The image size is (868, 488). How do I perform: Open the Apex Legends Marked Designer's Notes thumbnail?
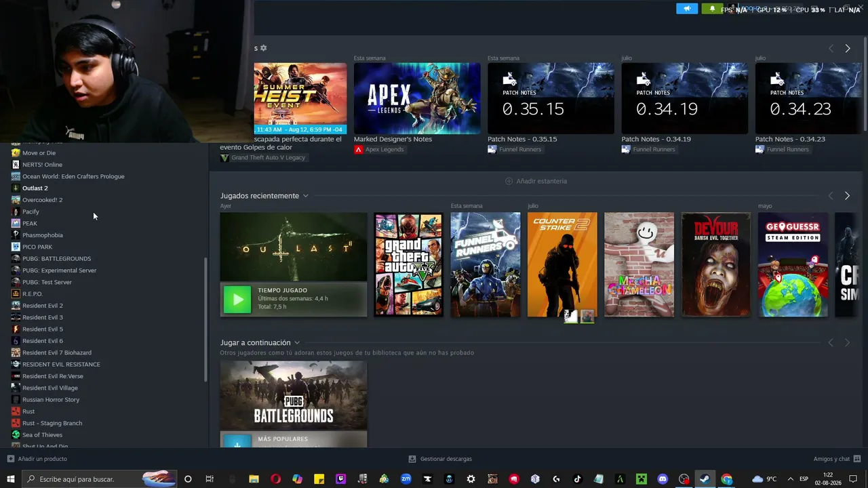click(x=417, y=99)
